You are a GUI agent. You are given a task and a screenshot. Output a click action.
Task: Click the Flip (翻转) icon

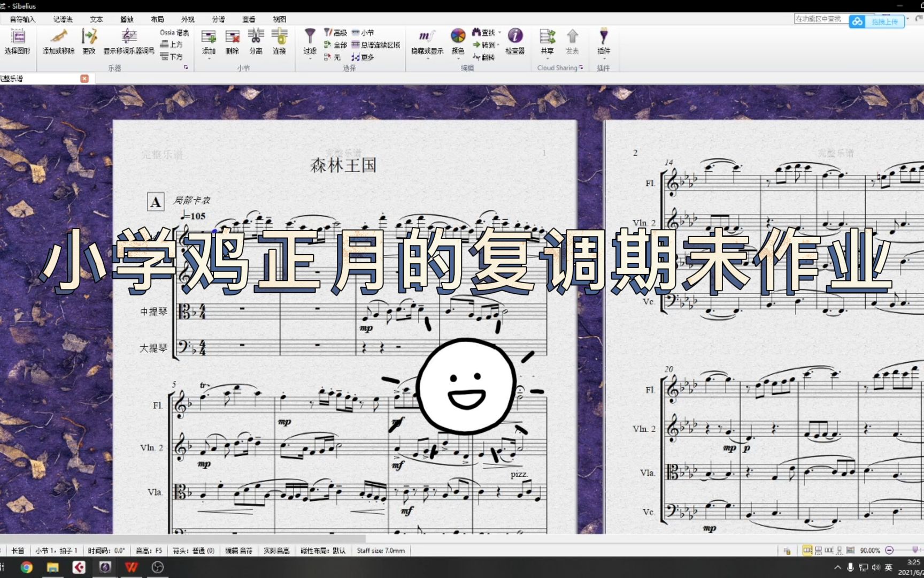[x=484, y=57]
